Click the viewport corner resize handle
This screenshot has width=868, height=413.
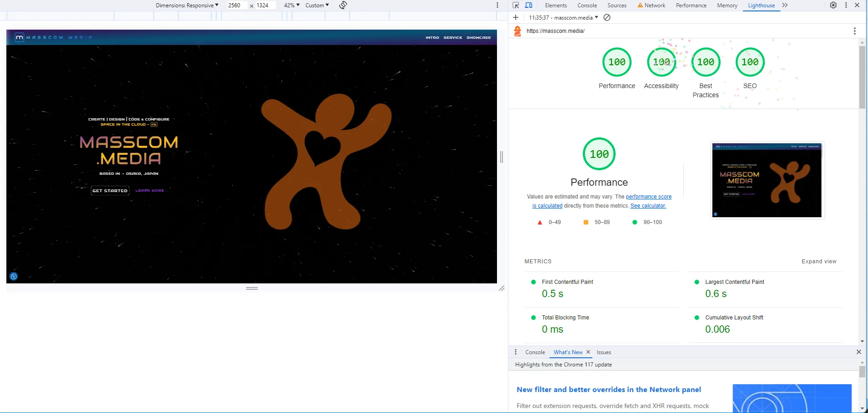[x=502, y=288]
